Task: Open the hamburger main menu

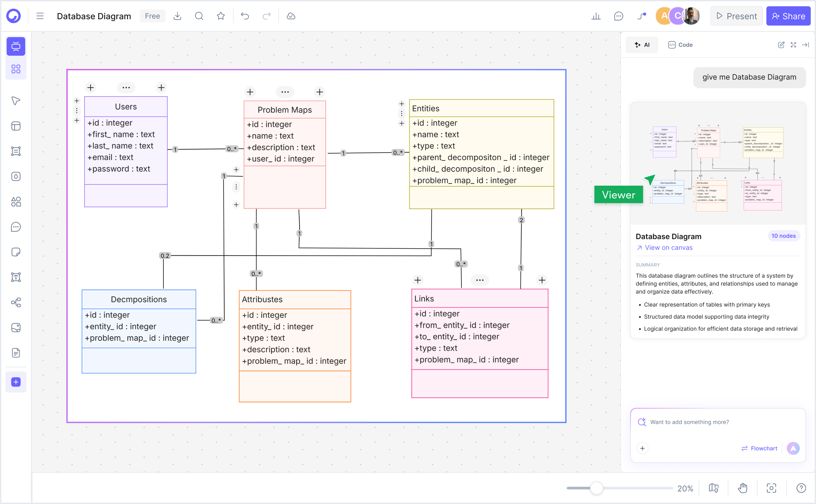Action: [40, 16]
